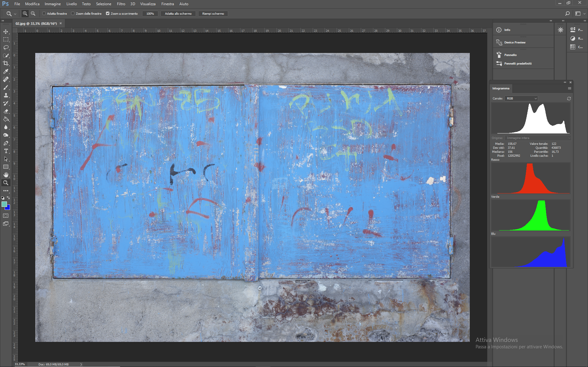
Task: Select the Eraser tool
Action: pos(6,111)
